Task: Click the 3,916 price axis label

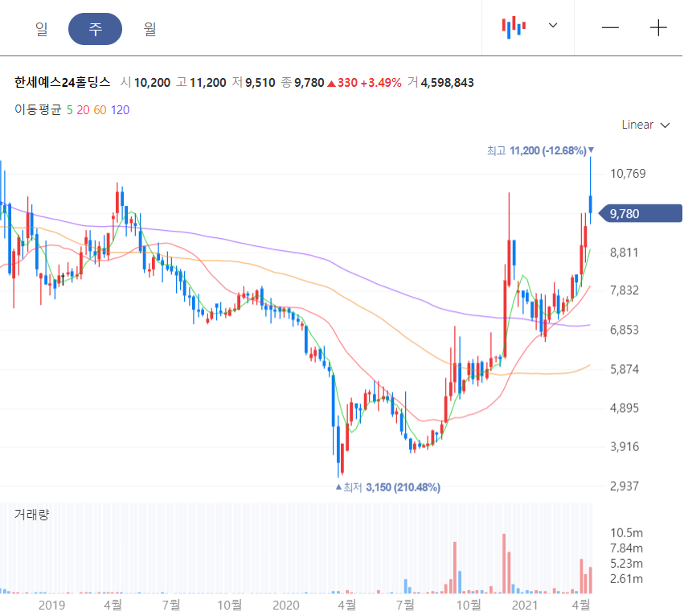Action: point(625,446)
